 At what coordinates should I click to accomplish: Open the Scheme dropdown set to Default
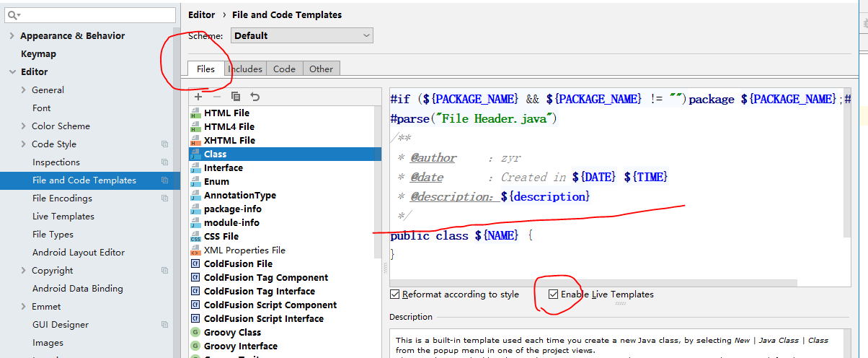[302, 35]
